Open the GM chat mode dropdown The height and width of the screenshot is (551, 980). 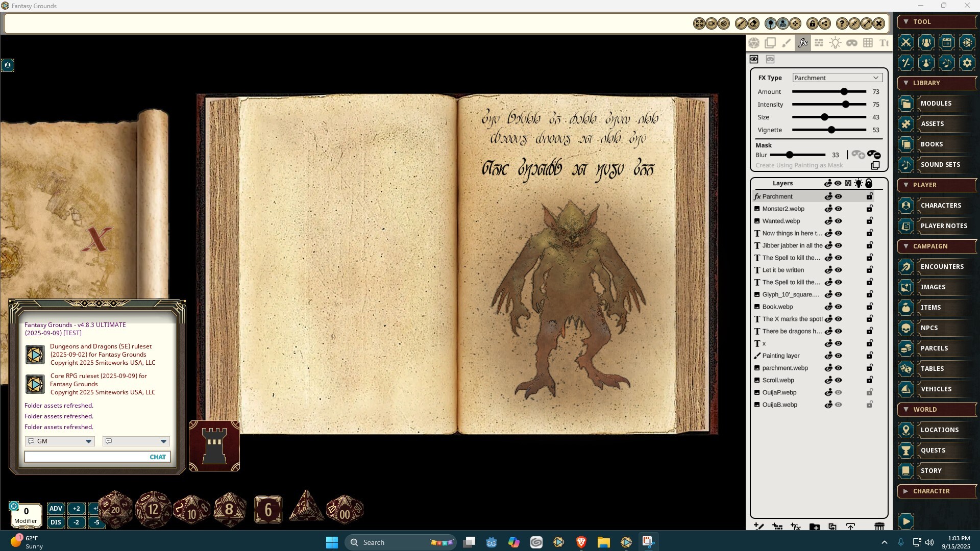click(60, 441)
